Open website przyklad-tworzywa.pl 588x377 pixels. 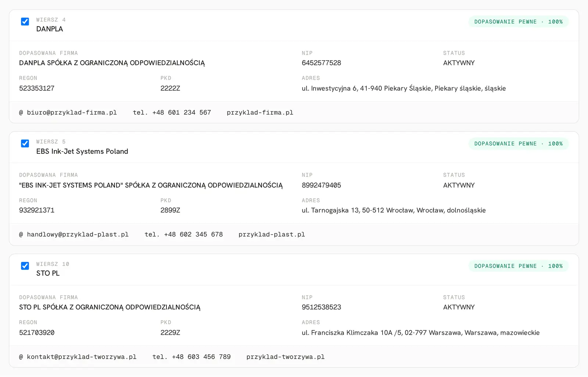tap(286, 357)
